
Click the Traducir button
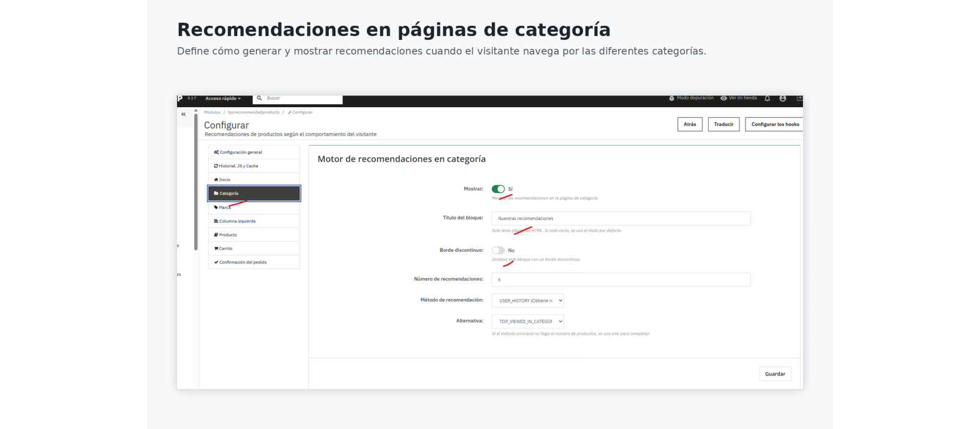click(723, 124)
